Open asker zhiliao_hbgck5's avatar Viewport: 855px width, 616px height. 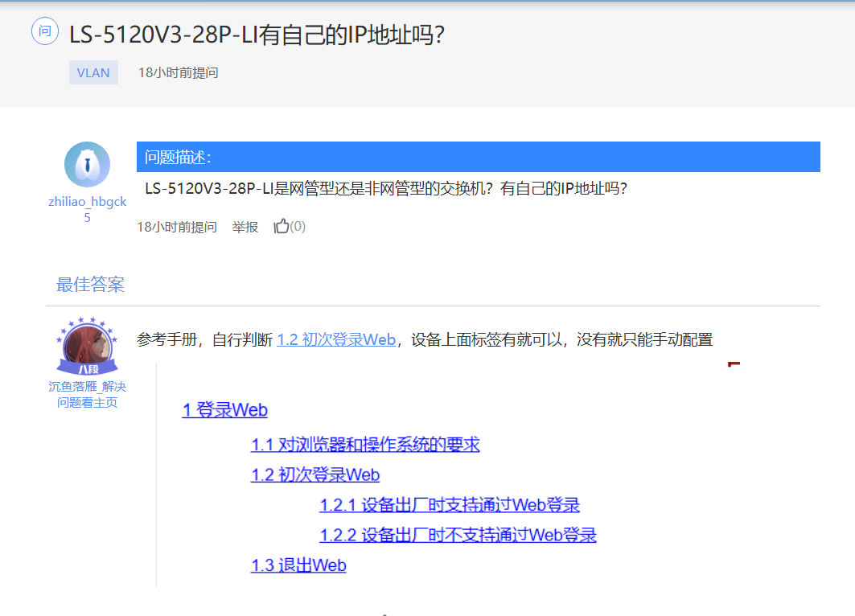click(87, 165)
